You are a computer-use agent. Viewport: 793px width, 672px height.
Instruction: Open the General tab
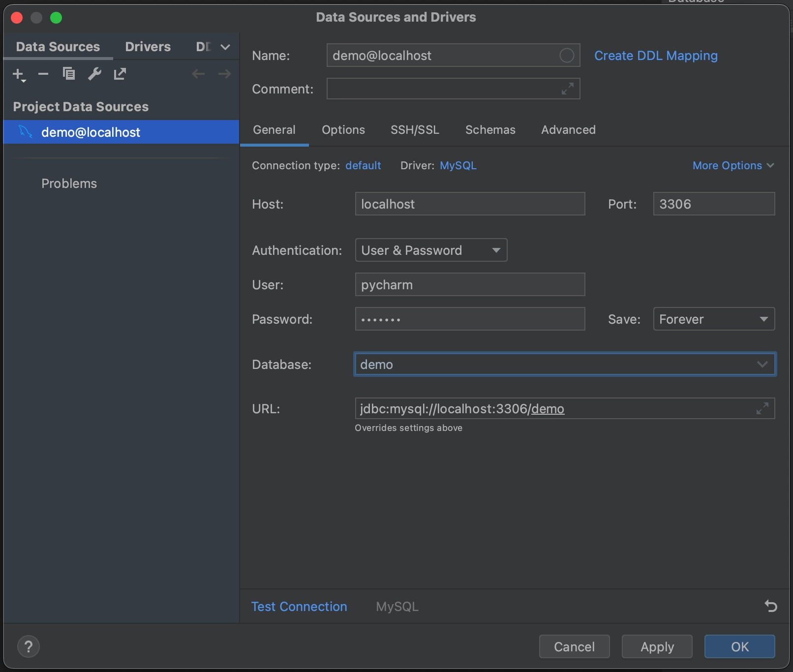coord(274,130)
